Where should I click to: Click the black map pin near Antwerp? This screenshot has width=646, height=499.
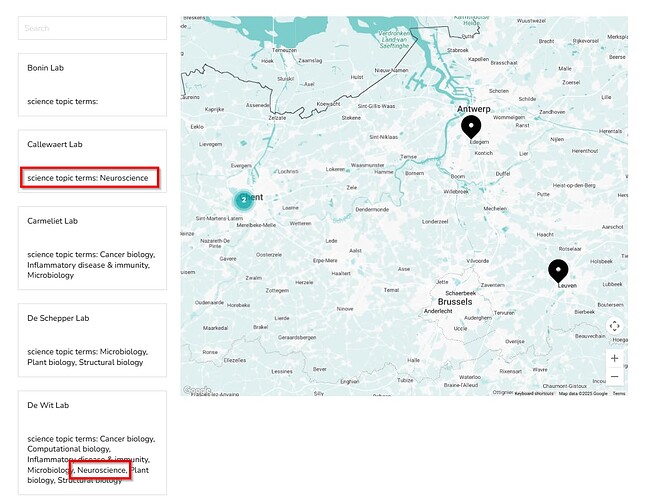[471, 126]
